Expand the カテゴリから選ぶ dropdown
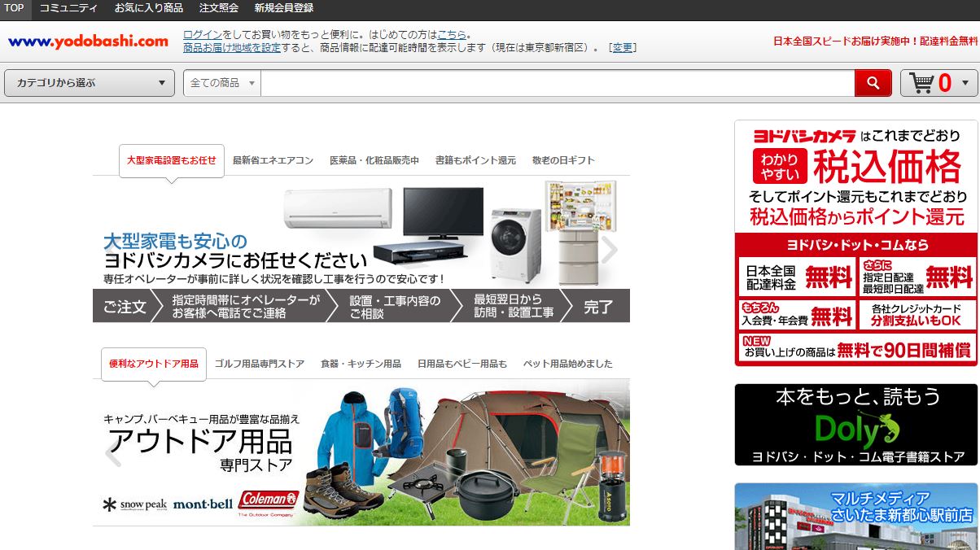 90,83
